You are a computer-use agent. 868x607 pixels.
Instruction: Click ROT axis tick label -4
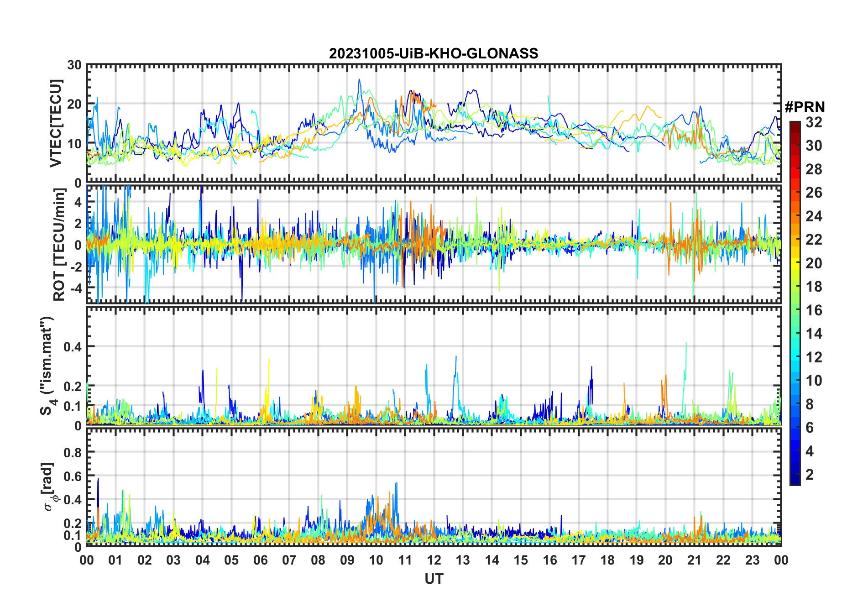tap(75, 288)
